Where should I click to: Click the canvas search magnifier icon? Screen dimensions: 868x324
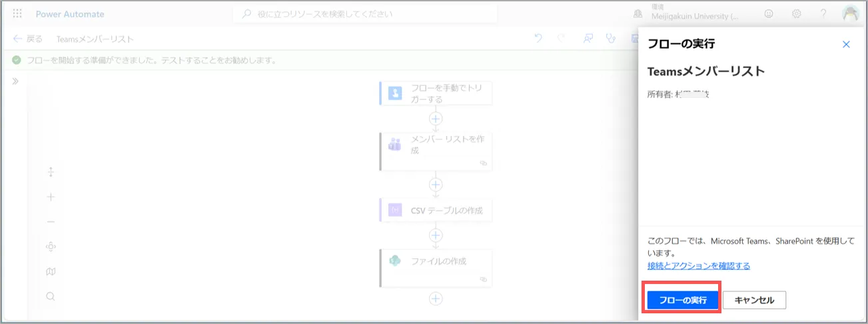[x=51, y=297]
